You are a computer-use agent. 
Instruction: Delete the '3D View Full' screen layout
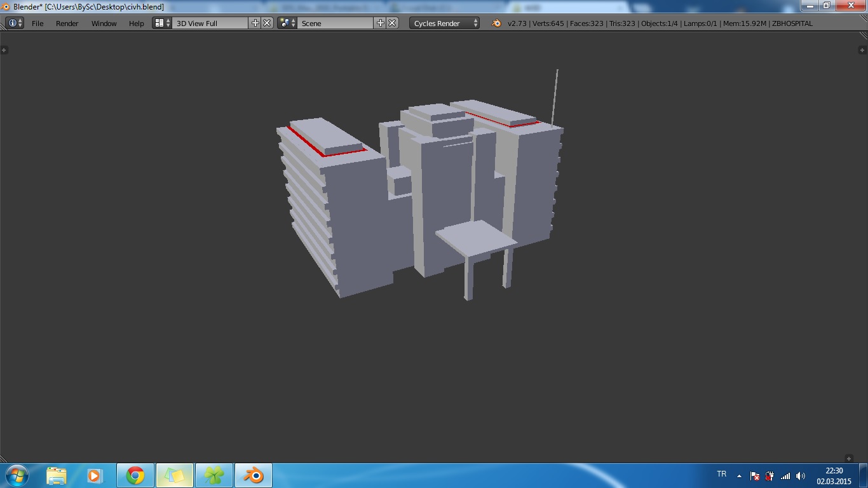click(x=267, y=23)
